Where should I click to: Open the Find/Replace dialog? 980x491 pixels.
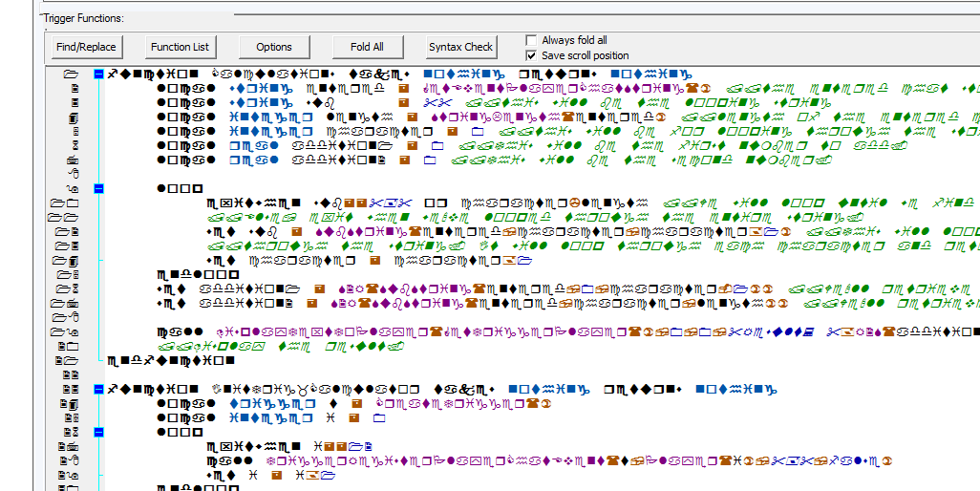coord(86,47)
